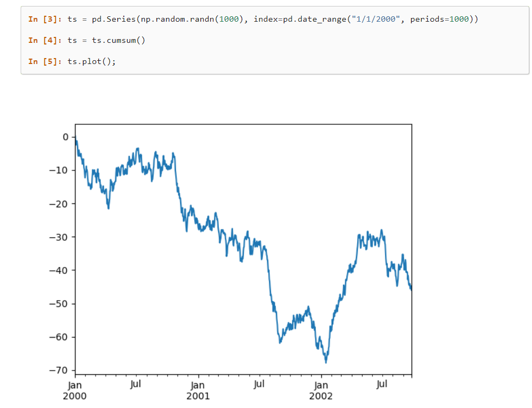Click the Jul label between 2000 and 2001
Image resolution: width=532 pixels, height=408 pixels.
(x=136, y=385)
